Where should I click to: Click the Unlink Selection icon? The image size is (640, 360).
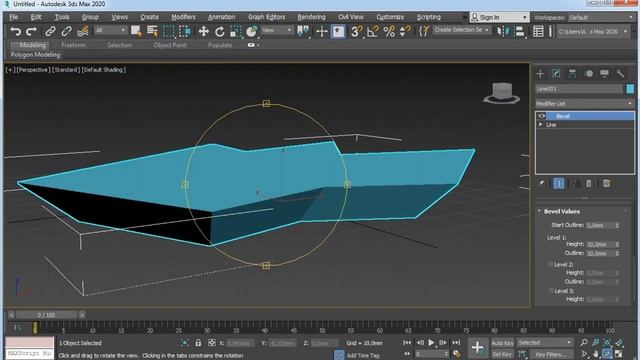(x=67, y=31)
